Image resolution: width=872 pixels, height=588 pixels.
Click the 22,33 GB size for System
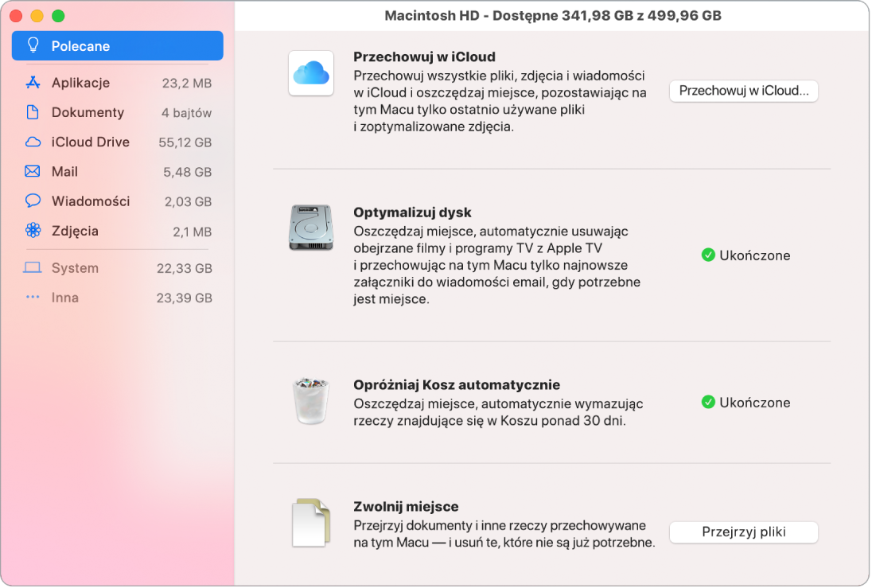[x=185, y=268]
